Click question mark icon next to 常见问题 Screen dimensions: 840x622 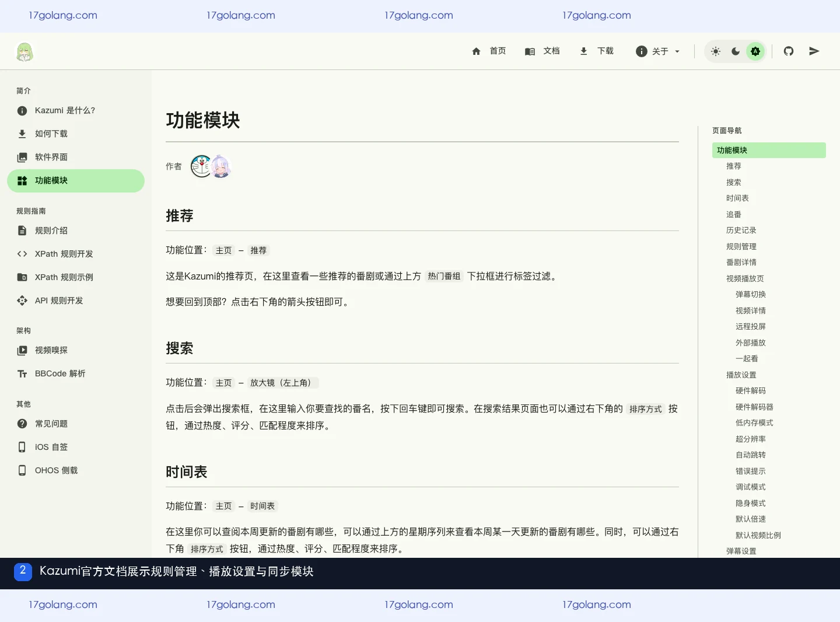click(x=22, y=424)
